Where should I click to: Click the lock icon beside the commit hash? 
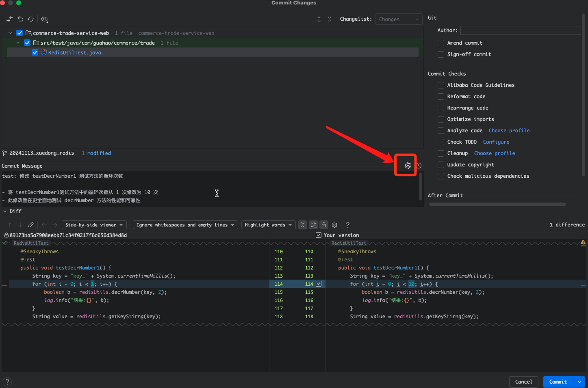pos(7,235)
